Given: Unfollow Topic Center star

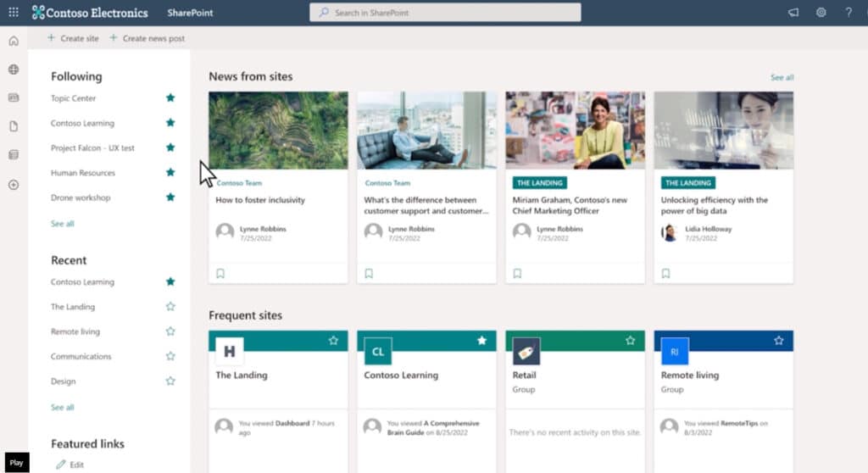Looking at the screenshot, I should 170,98.
